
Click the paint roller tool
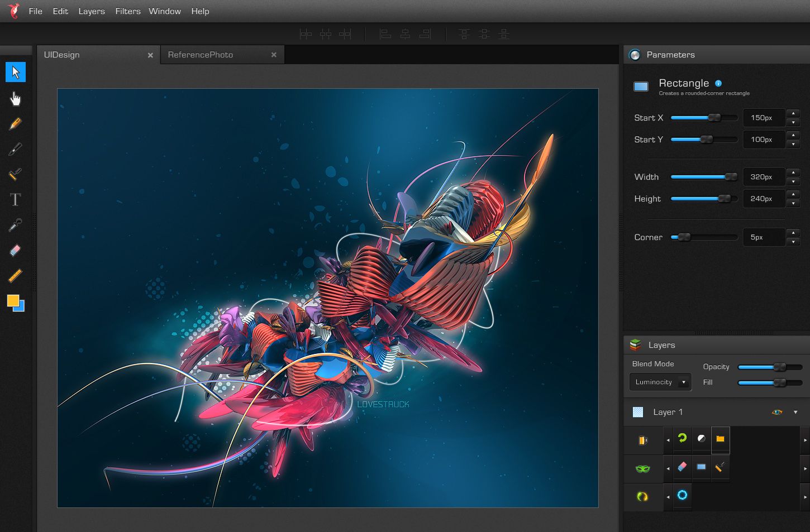[15, 174]
